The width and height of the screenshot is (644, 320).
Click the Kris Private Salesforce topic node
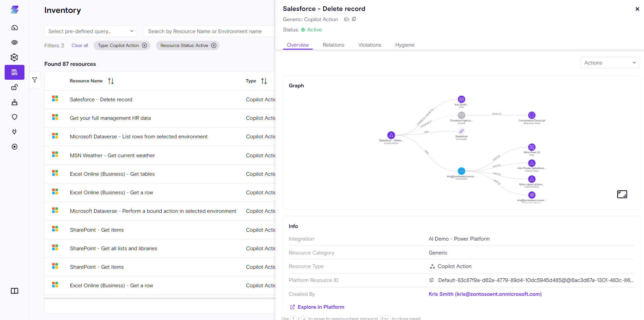pos(532,163)
